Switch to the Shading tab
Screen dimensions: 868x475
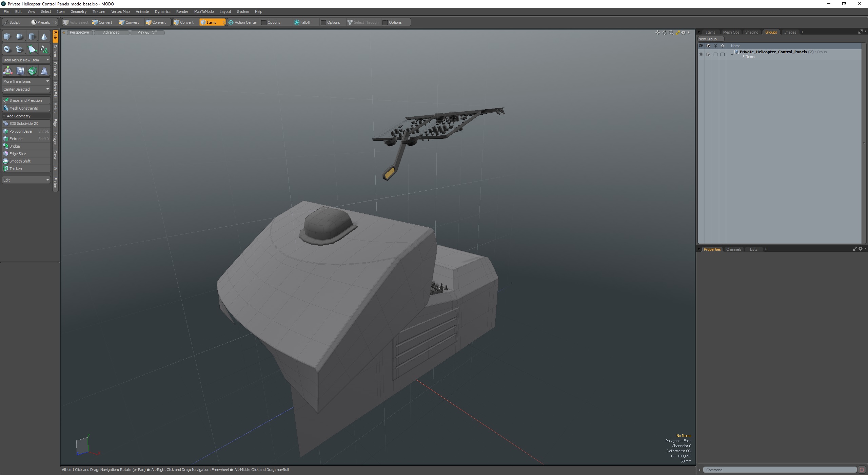pyautogui.click(x=751, y=32)
